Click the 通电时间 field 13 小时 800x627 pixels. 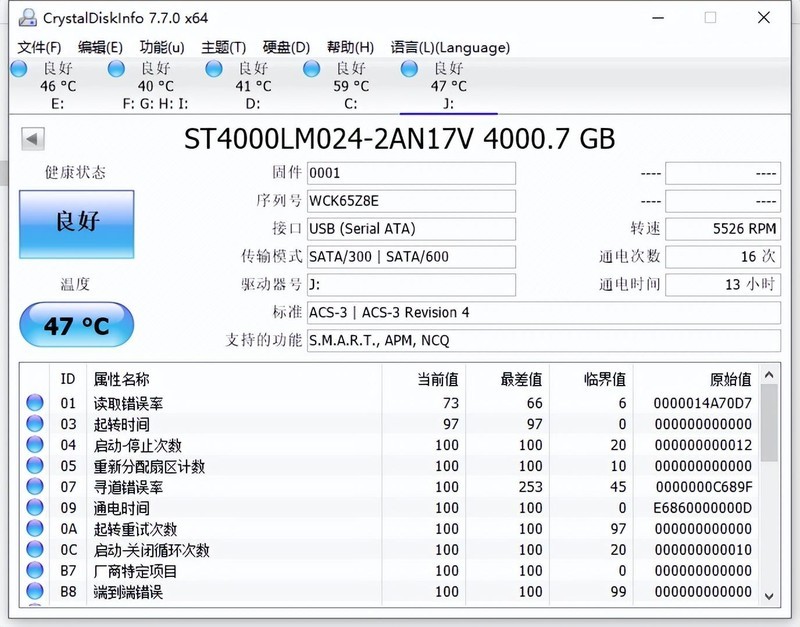723,284
